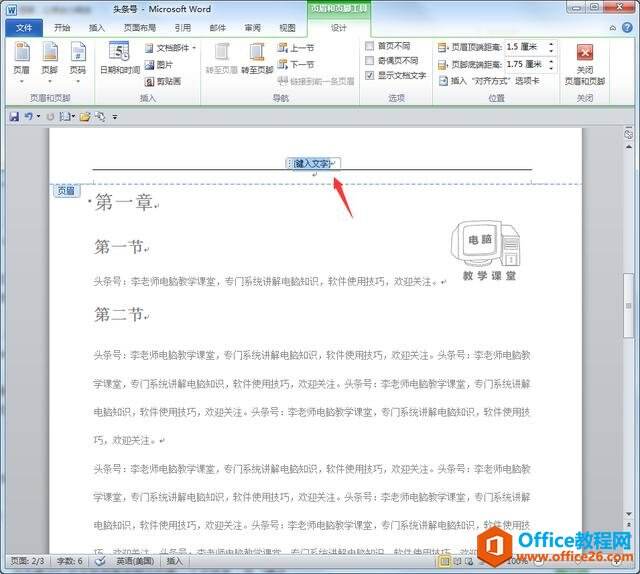Click the scrollbar down arrow
Image resolution: width=640 pixels, height=574 pixels.
coord(629,514)
